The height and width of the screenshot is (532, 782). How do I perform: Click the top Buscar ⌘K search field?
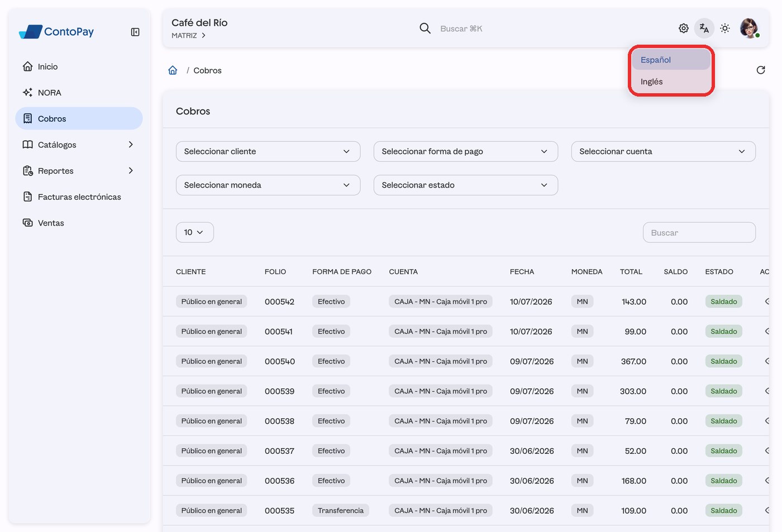[x=461, y=28]
